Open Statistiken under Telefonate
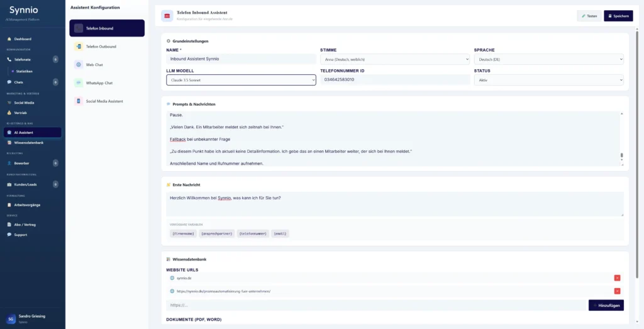Screen dimensions: 644x329 point(24,71)
